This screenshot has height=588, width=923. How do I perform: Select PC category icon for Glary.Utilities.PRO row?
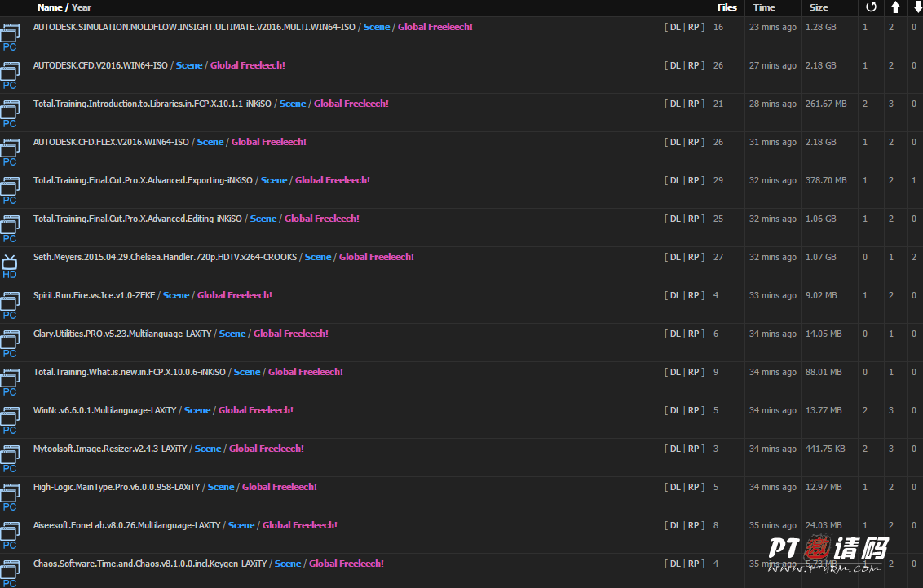[10, 343]
